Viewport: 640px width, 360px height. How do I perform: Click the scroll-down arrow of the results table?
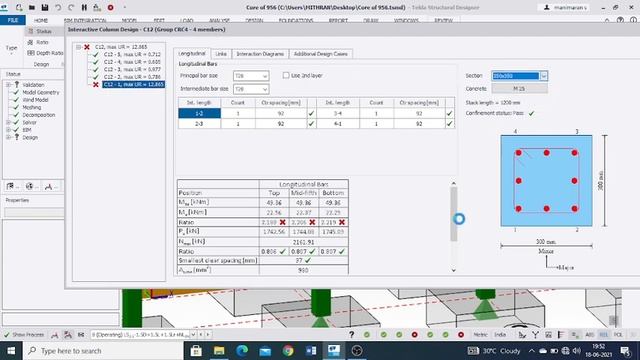click(x=453, y=270)
